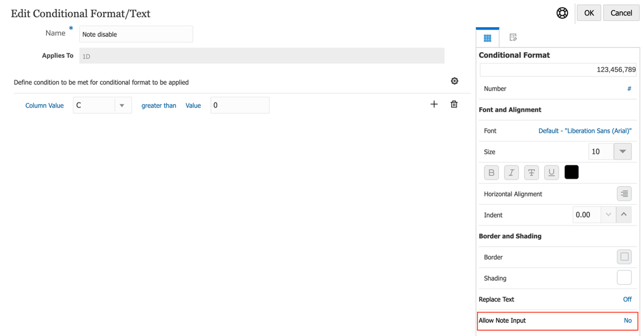Open the font Size dropdown

click(622, 152)
